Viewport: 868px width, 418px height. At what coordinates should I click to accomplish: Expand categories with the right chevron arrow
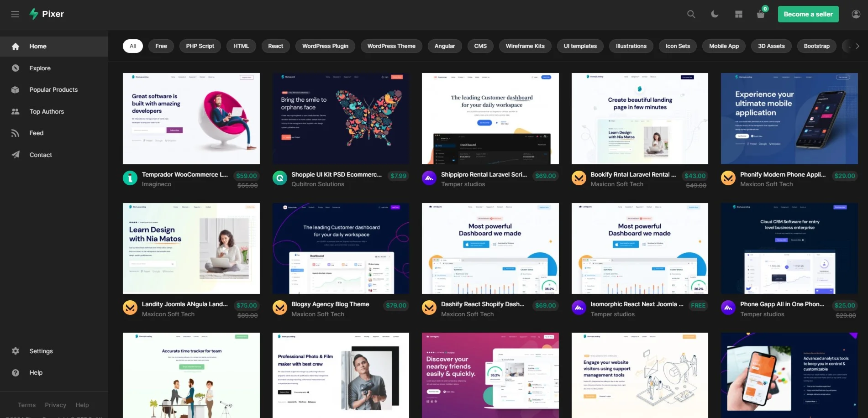point(857,46)
